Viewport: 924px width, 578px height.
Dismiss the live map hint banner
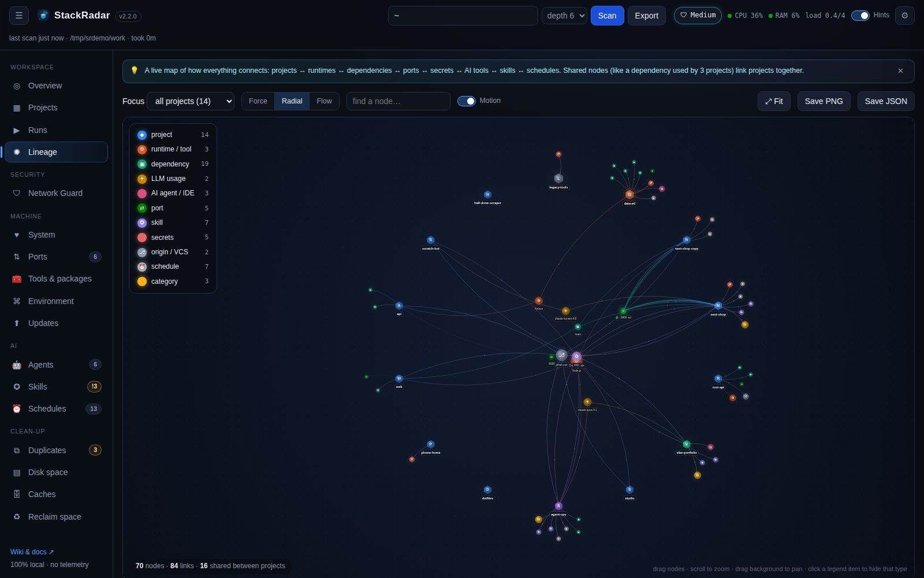click(900, 71)
